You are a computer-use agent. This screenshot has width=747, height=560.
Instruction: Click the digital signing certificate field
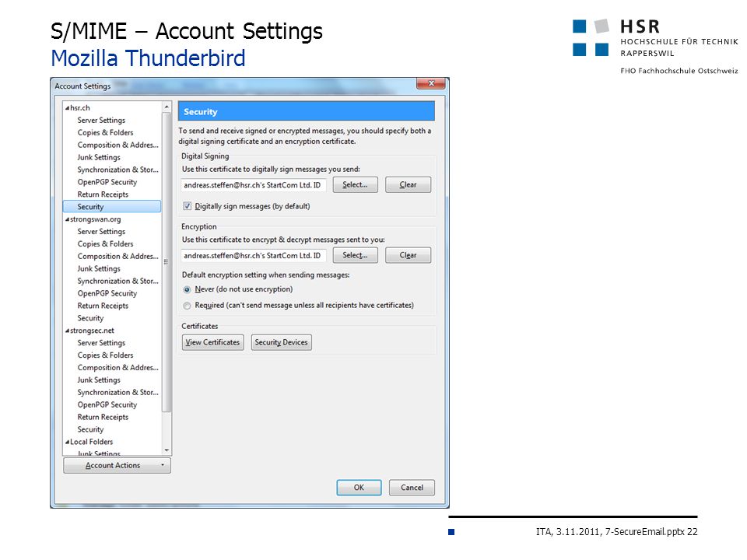click(x=254, y=185)
